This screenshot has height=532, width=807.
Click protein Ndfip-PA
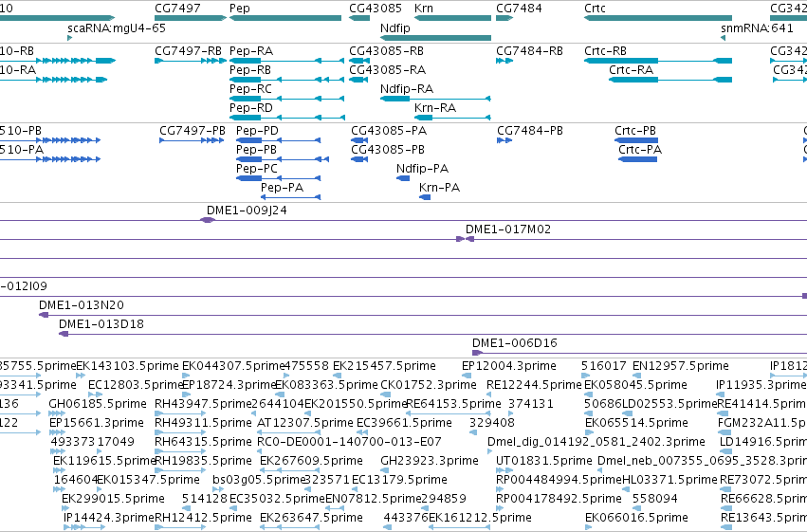coord(403,178)
